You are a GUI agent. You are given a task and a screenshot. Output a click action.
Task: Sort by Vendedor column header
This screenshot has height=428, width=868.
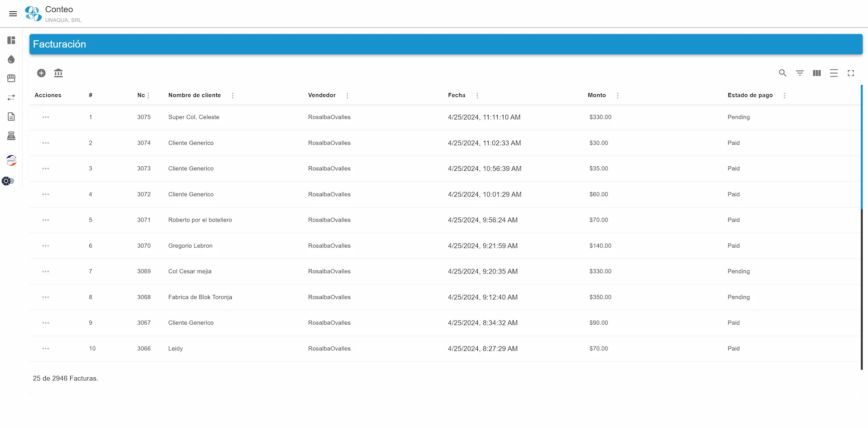click(322, 95)
